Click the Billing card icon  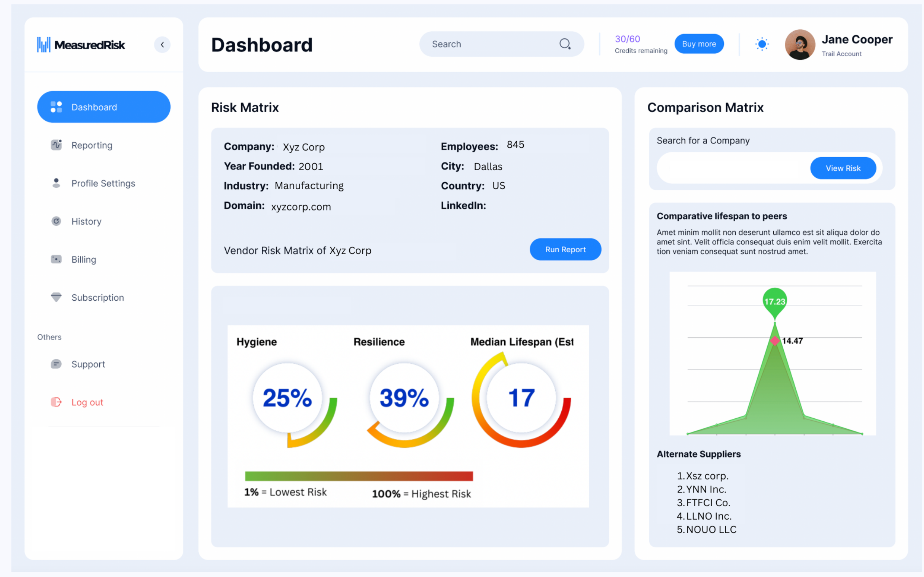(x=56, y=260)
